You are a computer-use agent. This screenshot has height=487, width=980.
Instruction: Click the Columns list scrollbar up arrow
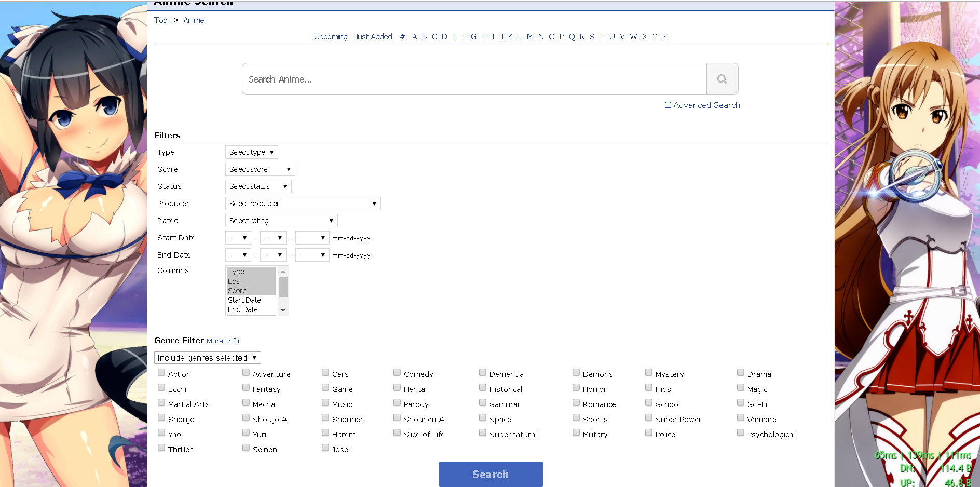point(283,272)
